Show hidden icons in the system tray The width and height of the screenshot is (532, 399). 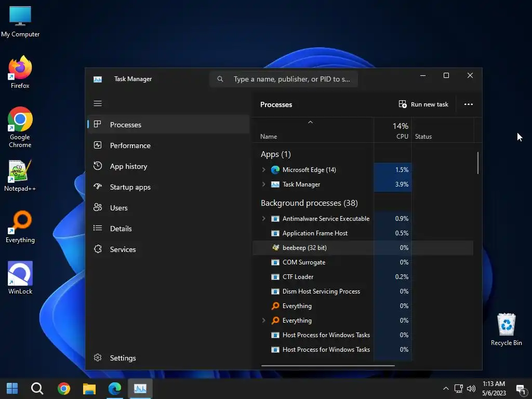(x=446, y=389)
